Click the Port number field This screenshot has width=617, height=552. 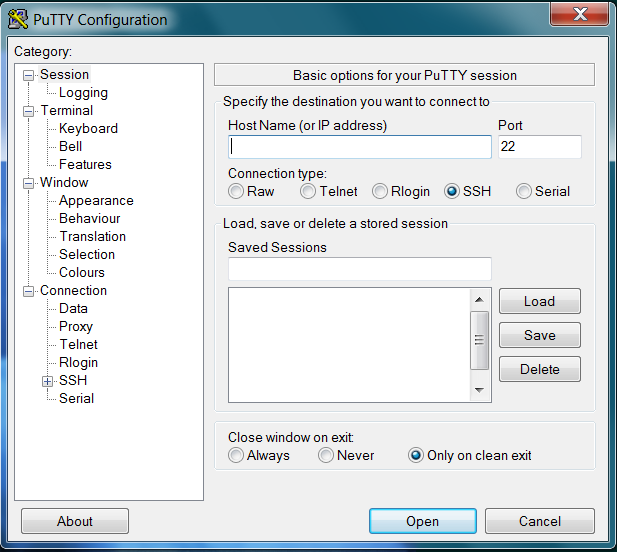tap(539, 147)
